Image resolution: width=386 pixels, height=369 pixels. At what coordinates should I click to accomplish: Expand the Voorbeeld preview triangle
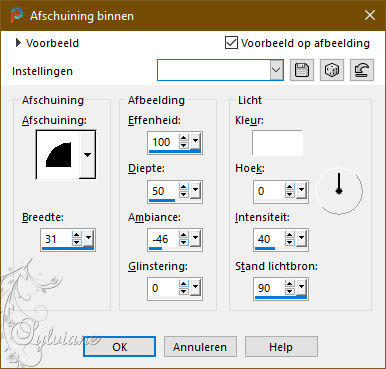[18, 43]
